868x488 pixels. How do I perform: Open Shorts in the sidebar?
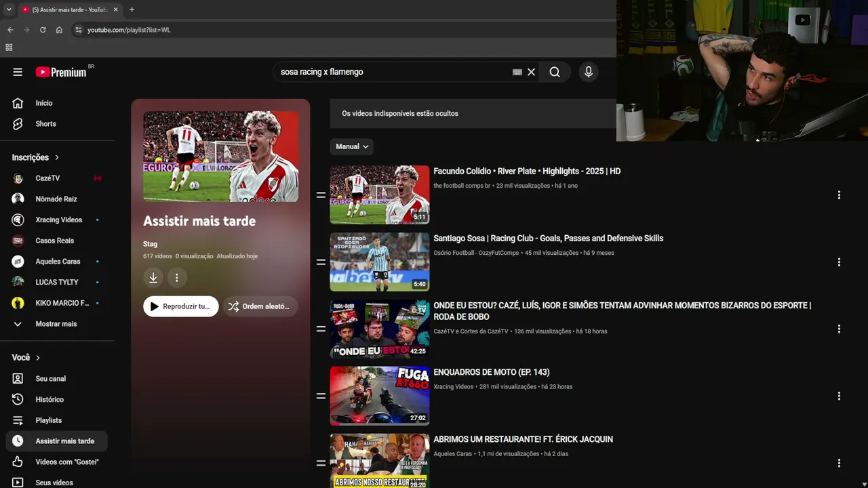pyautogui.click(x=56, y=124)
